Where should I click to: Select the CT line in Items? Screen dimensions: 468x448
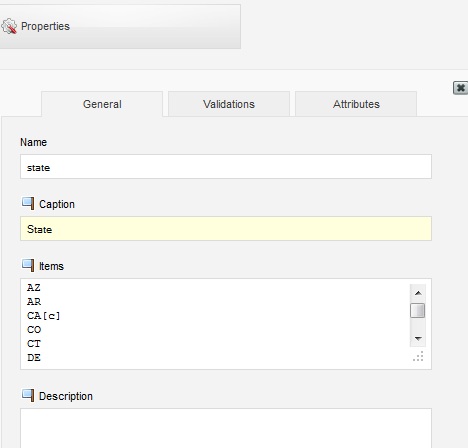(x=34, y=344)
